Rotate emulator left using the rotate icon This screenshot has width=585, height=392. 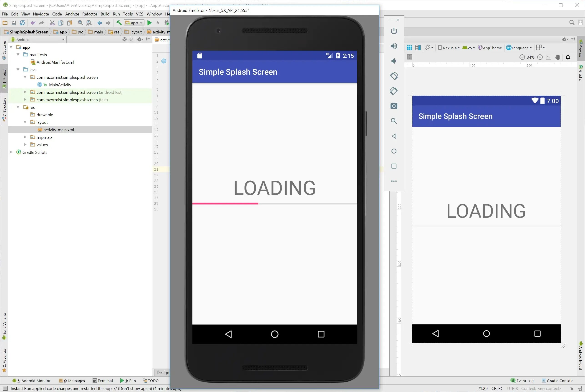pos(394,76)
